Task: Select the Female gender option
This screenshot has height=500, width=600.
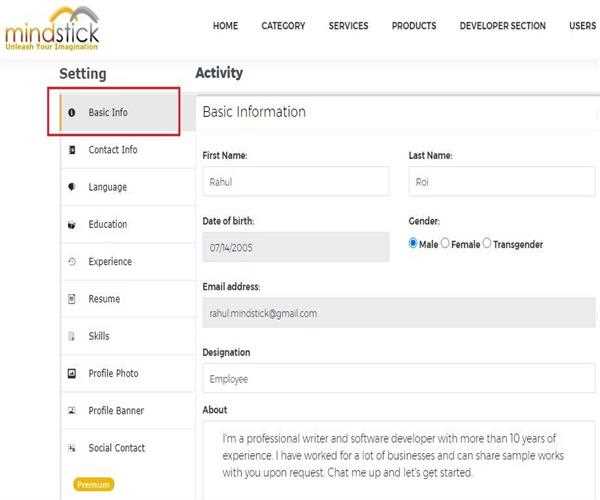Action: pos(446,244)
